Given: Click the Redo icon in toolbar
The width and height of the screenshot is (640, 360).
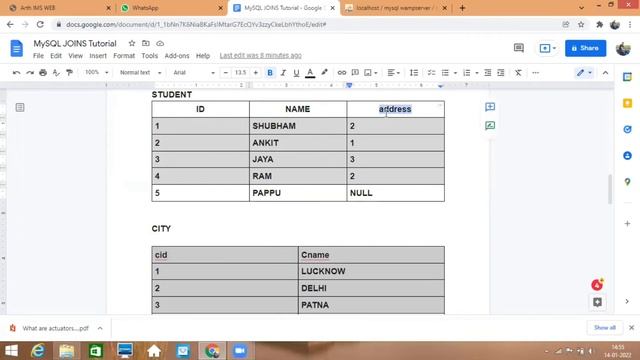Looking at the screenshot, I should (30, 73).
